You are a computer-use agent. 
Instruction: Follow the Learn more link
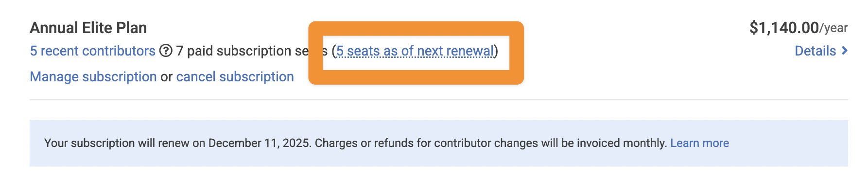[699, 143]
